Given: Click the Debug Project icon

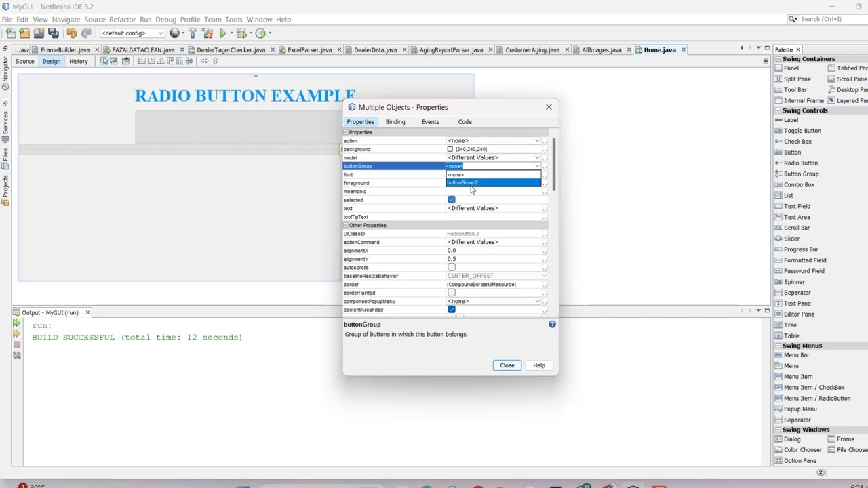Looking at the screenshot, I should point(241,33).
